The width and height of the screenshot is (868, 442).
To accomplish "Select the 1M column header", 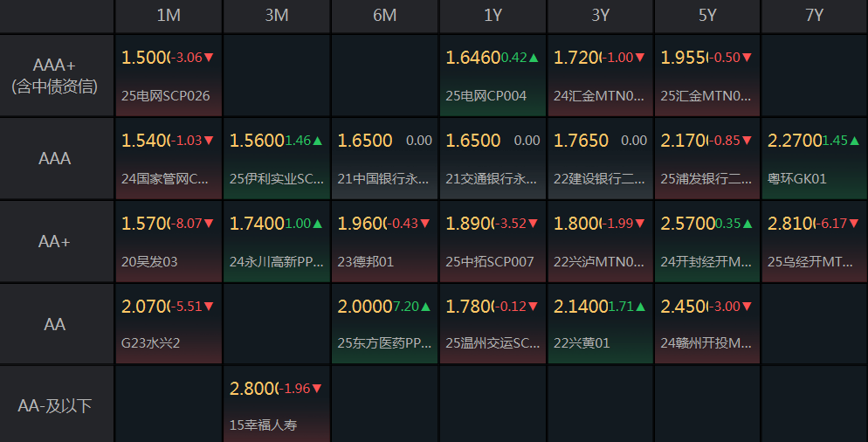I will pyautogui.click(x=169, y=16).
